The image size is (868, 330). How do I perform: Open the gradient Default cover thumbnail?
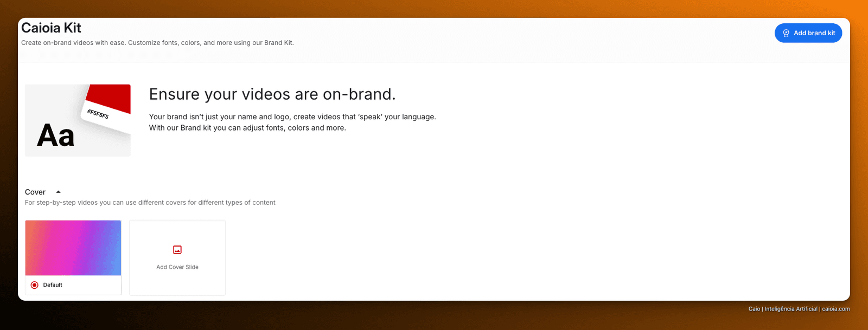click(x=73, y=248)
